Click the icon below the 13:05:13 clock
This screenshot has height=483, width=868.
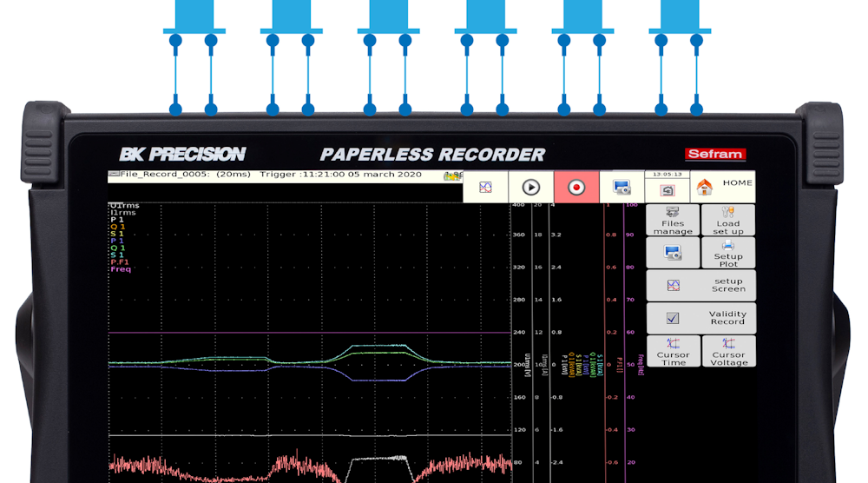(x=667, y=191)
